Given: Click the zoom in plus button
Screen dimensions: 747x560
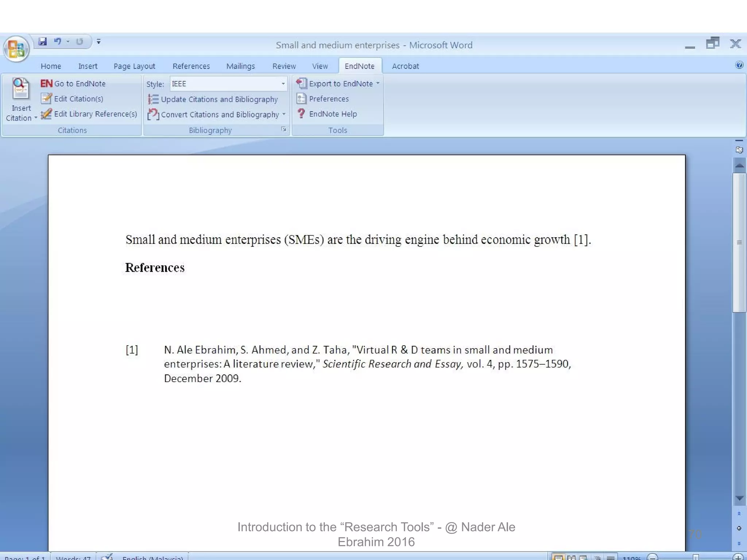Looking at the screenshot, I should click(x=738, y=557).
